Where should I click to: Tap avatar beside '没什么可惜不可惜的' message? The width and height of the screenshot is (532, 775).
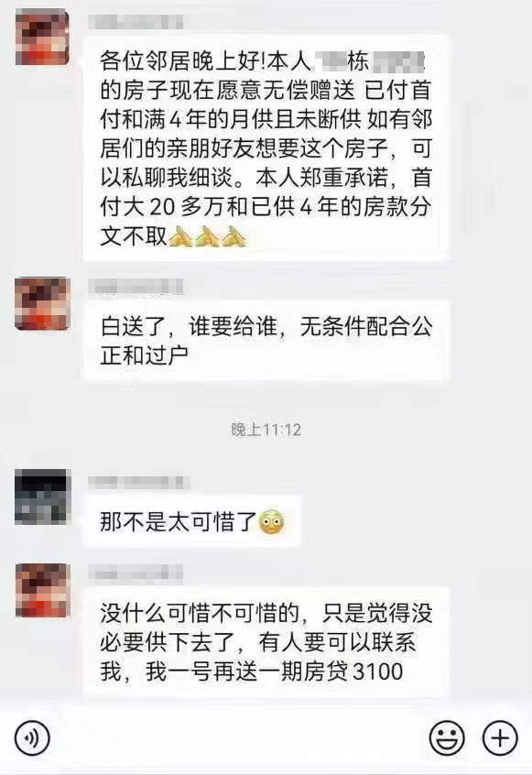(x=42, y=590)
